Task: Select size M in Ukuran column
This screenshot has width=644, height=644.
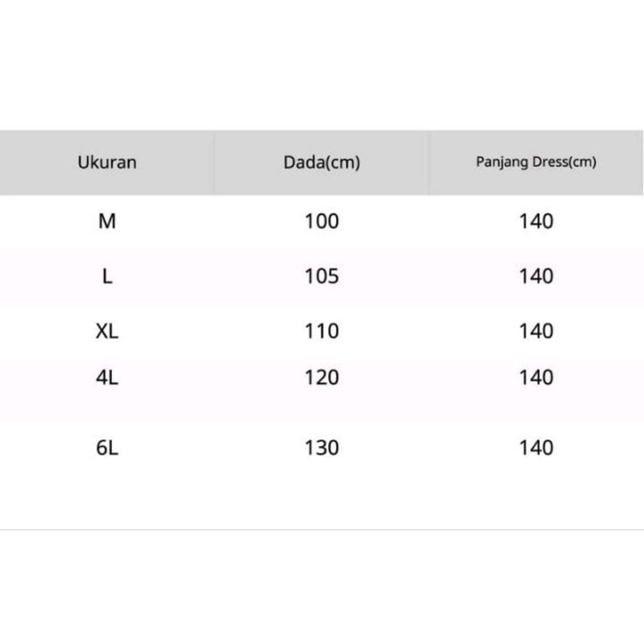Action: [x=107, y=221]
